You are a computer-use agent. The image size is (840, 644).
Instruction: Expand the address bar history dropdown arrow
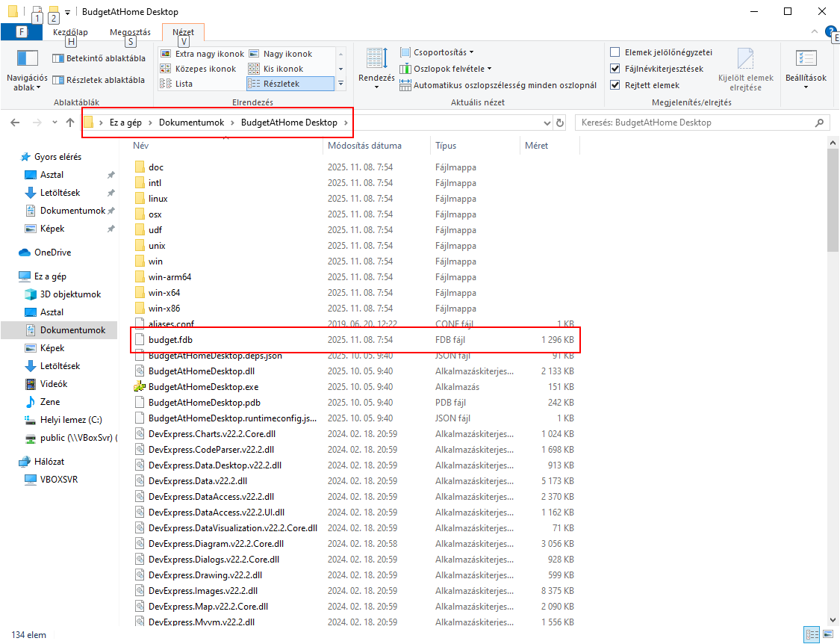coord(547,123)
